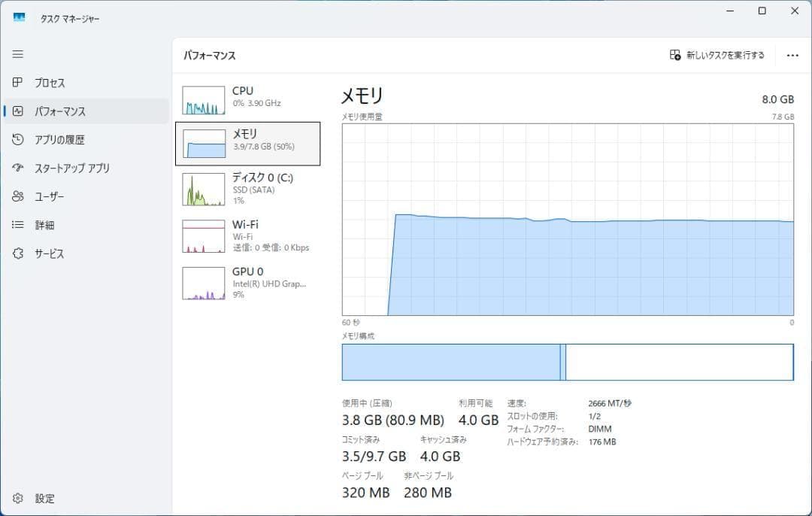Viewport: 812px width, 516px height.
Task: Click the 新しいタスクを実行する button
Action: 718,55
